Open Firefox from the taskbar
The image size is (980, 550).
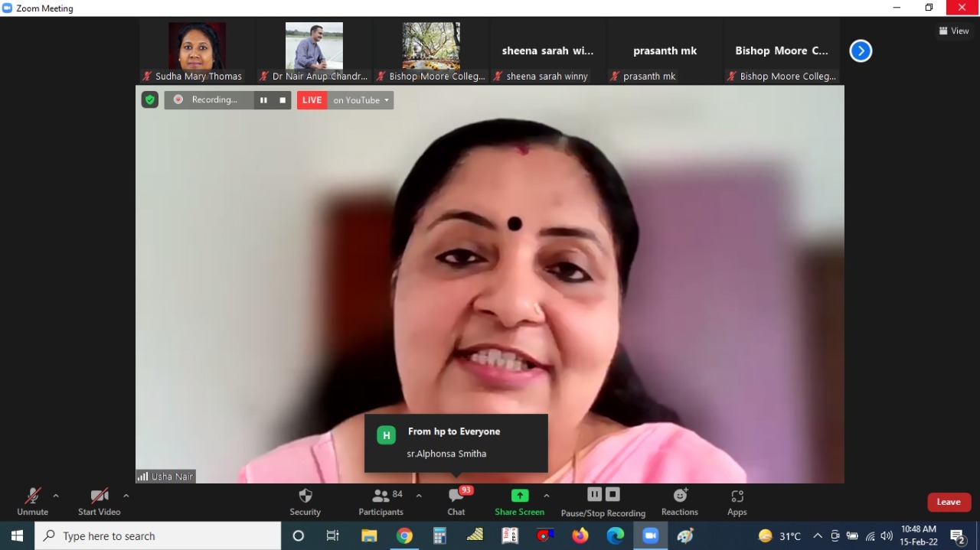tap(580, 535)
